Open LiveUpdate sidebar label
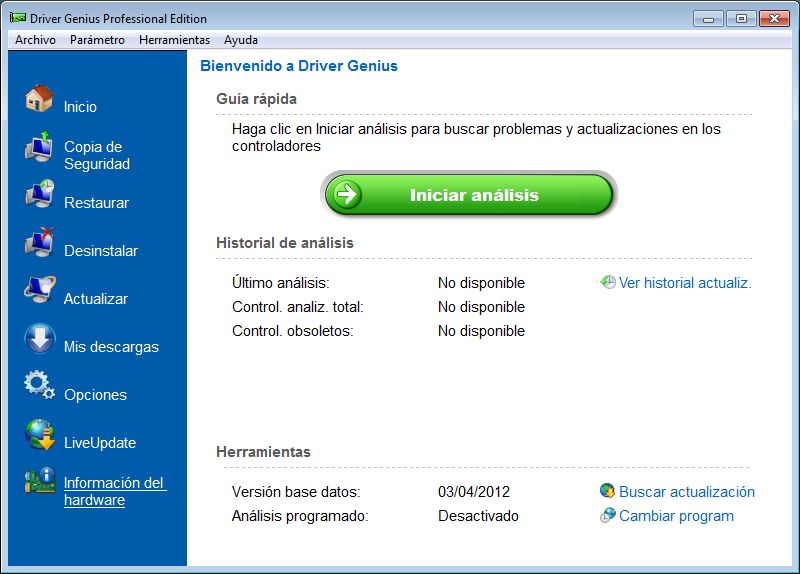The image size is (800, 574). pos(100,442)
